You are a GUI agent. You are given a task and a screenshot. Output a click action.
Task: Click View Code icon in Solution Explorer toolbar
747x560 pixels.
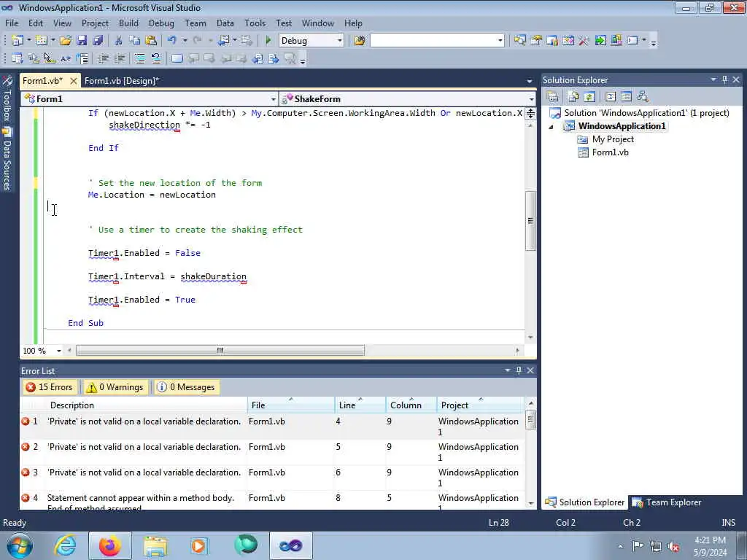tap(611, 97)
